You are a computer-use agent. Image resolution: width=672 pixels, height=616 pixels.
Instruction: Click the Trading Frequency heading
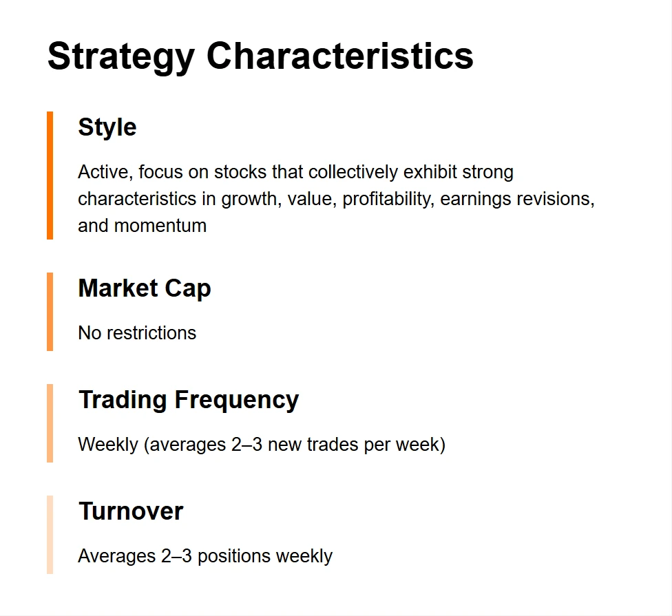click(x=189, y=399)
